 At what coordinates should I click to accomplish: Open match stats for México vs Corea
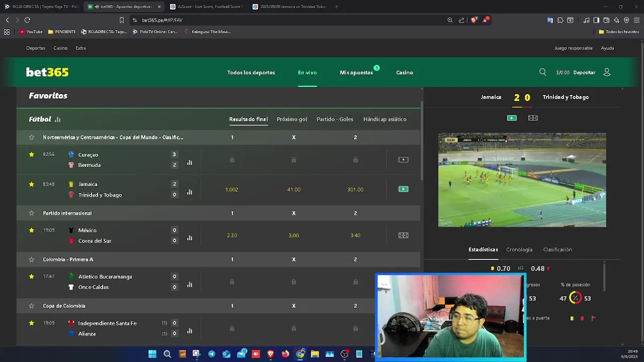pyautogui.click(x=190, y=238)
